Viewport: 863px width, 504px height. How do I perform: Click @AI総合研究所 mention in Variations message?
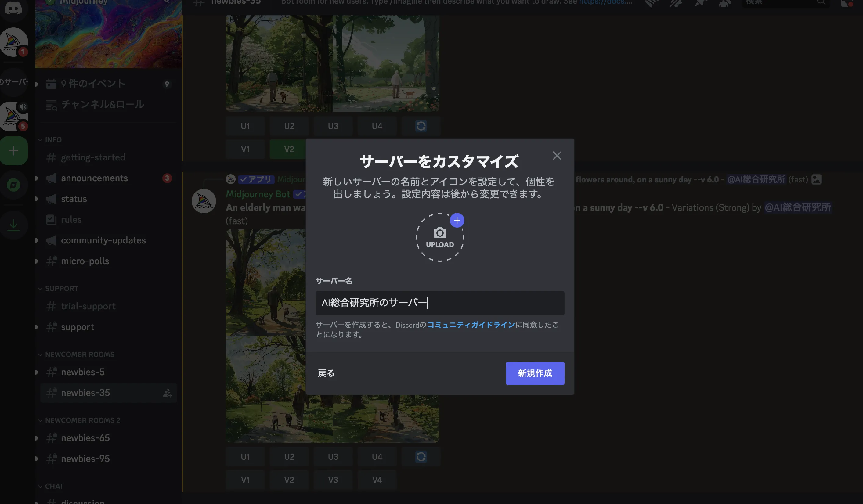point(798,207)
